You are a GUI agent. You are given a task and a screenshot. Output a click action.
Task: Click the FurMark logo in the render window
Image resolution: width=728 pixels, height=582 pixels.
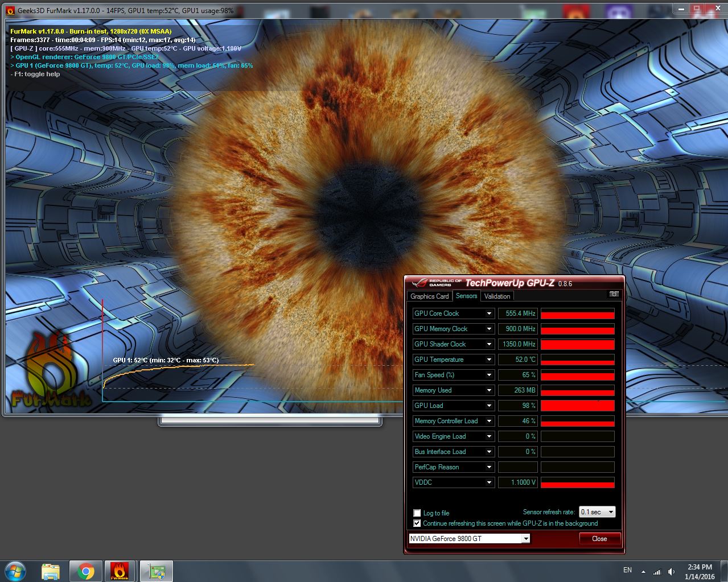coord(50,370)
